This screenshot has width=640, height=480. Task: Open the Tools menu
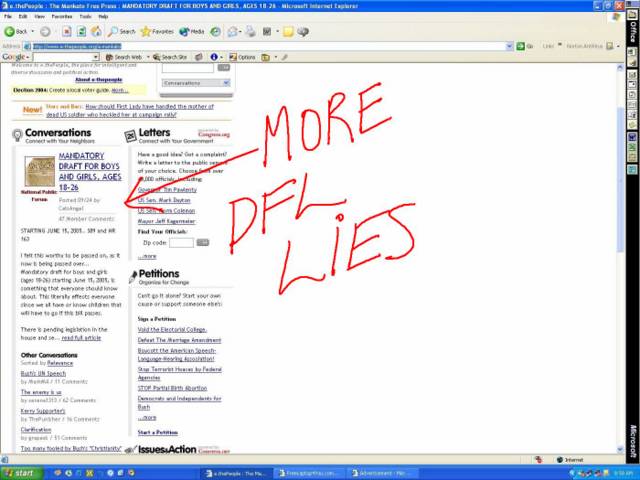[85, 16]
